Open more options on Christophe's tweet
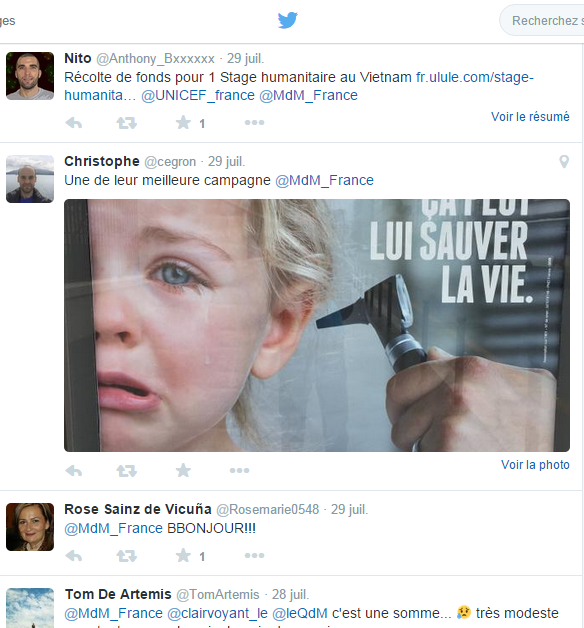The width and height of the screenshot is (584, 628). pos(240,471)
